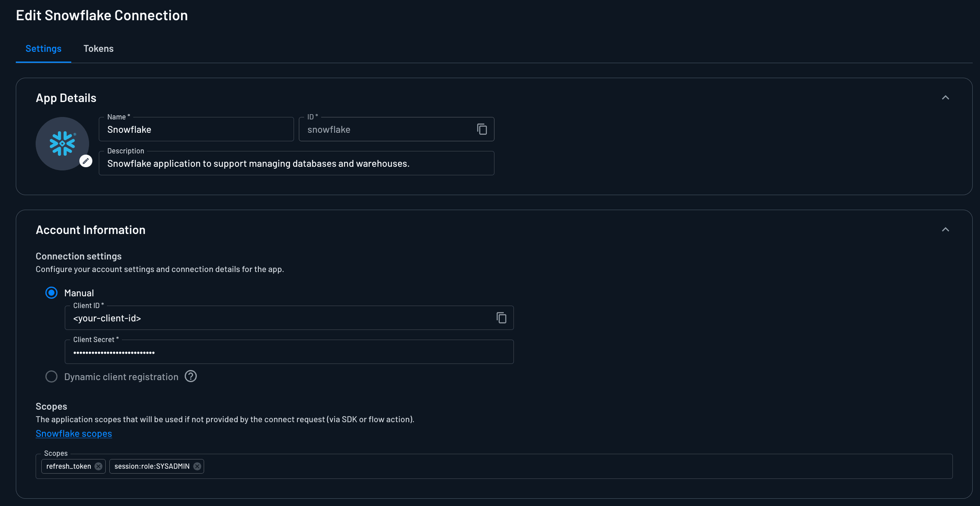This screenshot has height=506, width=980.
Task: Click the refresh_token scope chip label
Action: (68, 466)
